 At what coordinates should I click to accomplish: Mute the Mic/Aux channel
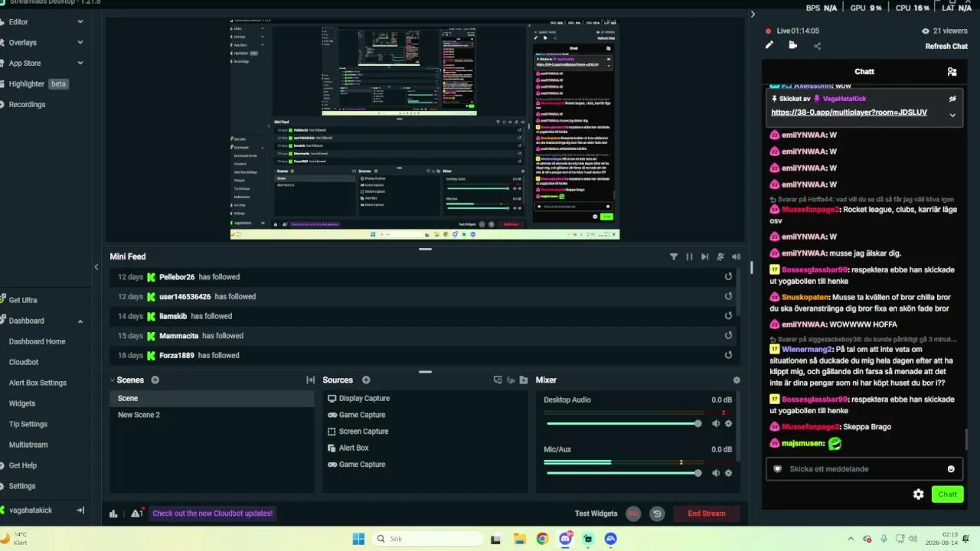[716, 473]
